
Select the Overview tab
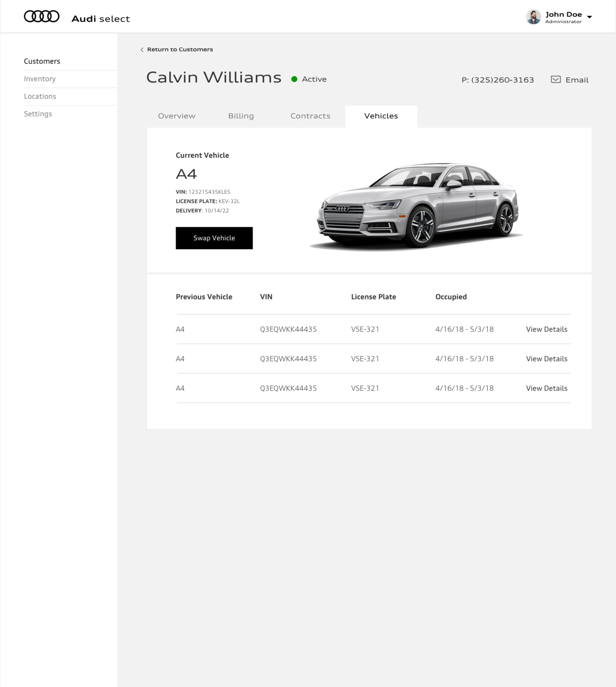(x=177, y=116)
